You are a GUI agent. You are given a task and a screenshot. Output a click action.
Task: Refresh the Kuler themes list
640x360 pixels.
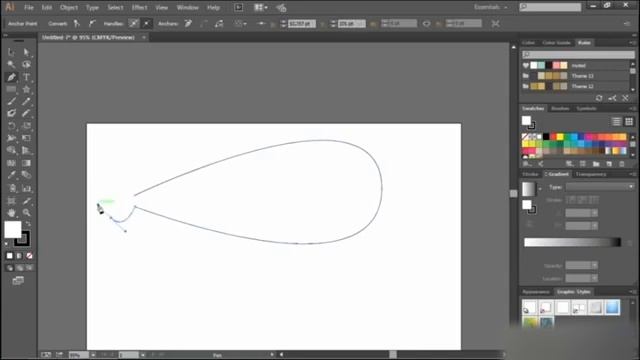599,98
